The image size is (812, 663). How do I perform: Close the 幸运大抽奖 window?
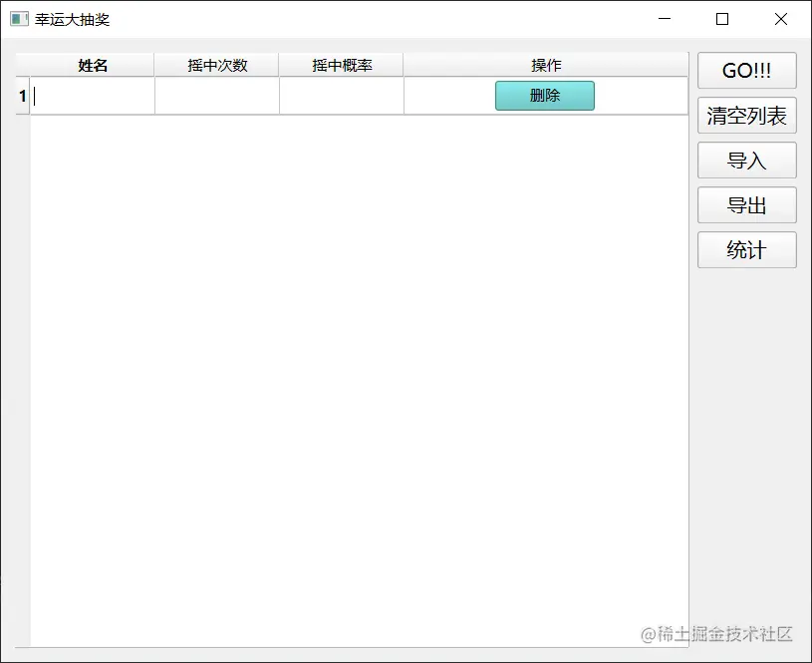(x=780, y=19)
